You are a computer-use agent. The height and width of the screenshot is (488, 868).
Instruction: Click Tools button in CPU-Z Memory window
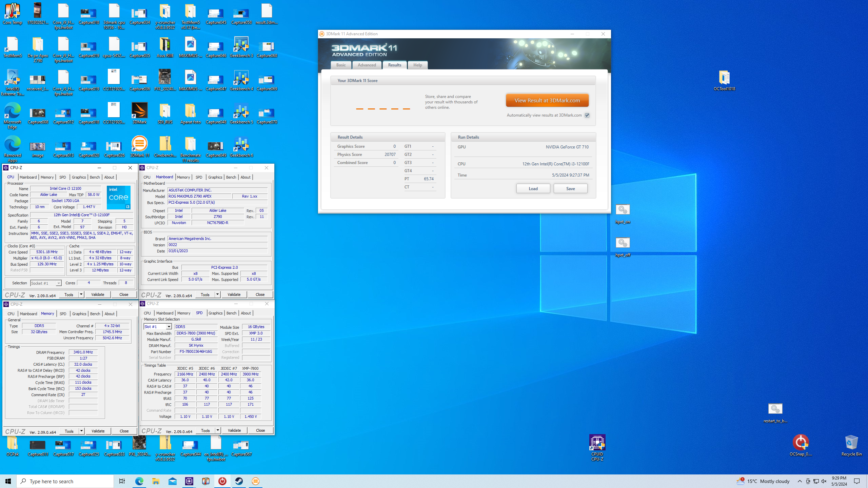pyautogui.click(x=69, y=431)
